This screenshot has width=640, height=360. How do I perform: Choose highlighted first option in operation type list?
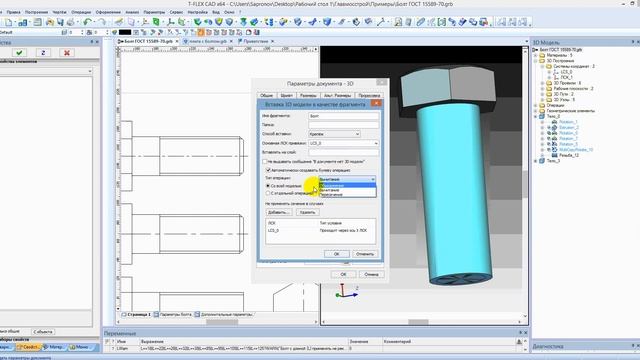pos(347,185)
